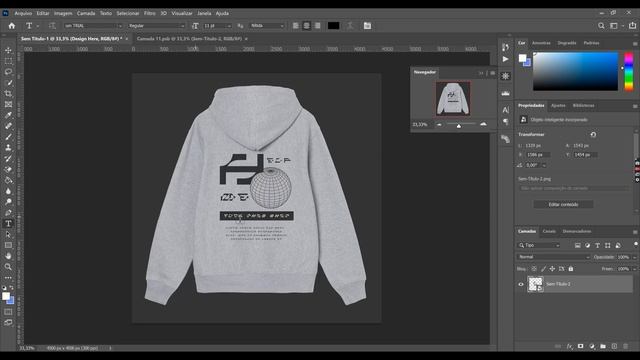This screenshot has height=360, width=640.
Task: Select the Frame tool
Action: (x=8, y=104)
